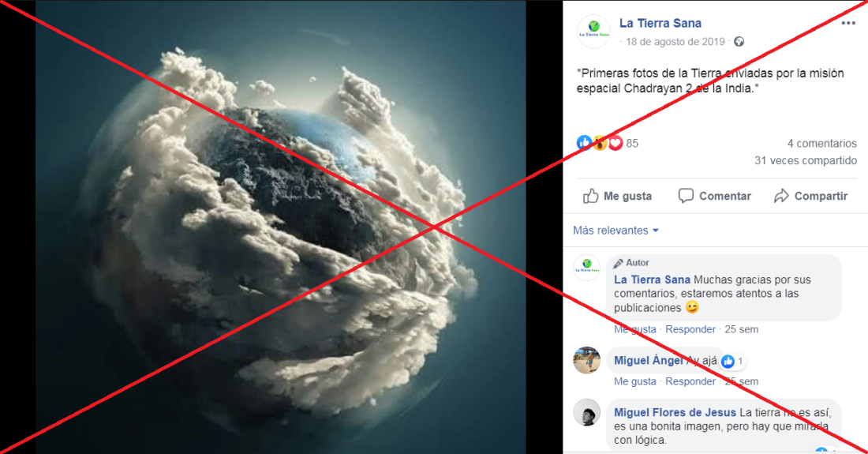Click Responder under the author comment
This screenshot has width=868, height=454.
pyautogui.click(x=690, y=329)
